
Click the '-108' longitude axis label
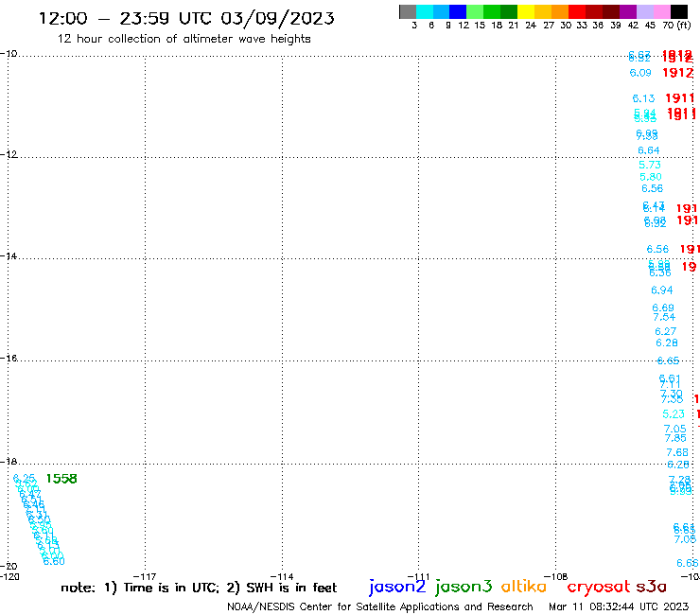coord(556,576)
